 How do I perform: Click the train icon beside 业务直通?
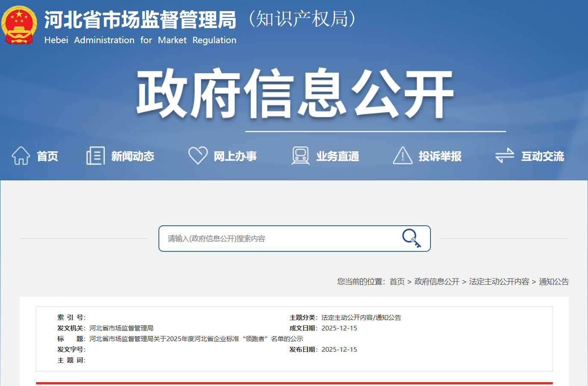tap(301, 156)
